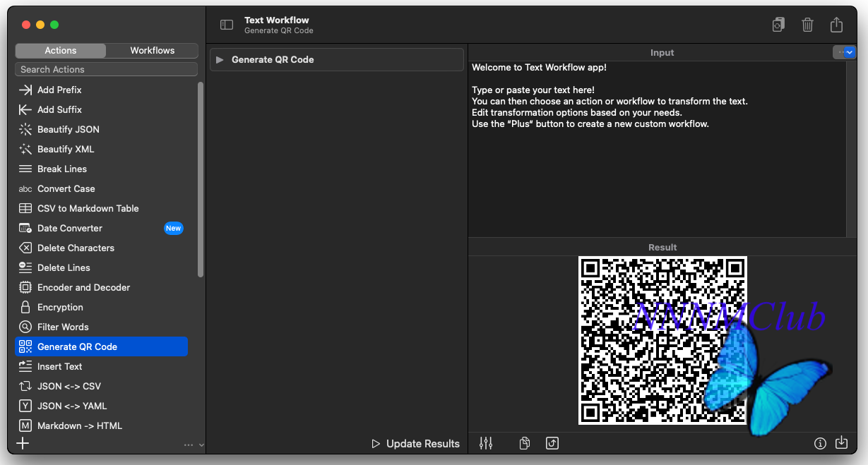The image size is (868, 465).
Task: Click the Beautify JSON sparkle icon
Action: 25,129
